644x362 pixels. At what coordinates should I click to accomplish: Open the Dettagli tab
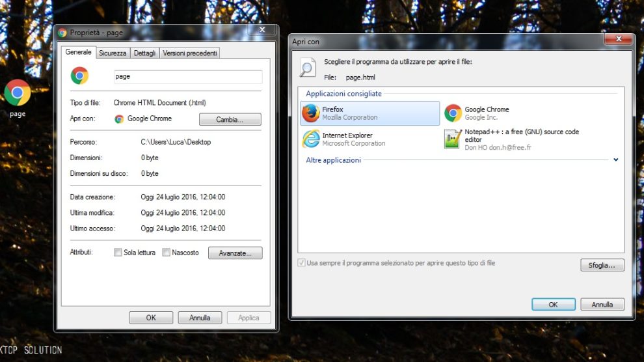coord(144,53)
